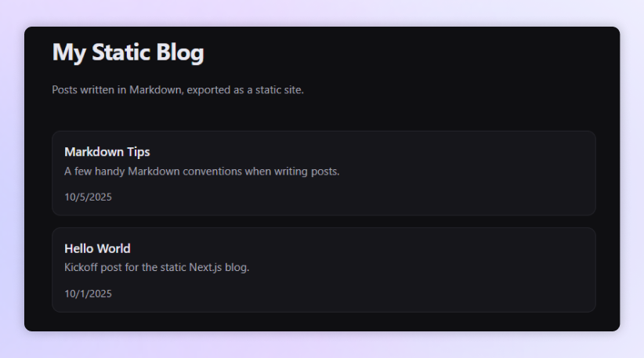Viewport: 644px width, 358px height.
Task: Click the subtitle about Markdown posts
Action: [177, 90]
